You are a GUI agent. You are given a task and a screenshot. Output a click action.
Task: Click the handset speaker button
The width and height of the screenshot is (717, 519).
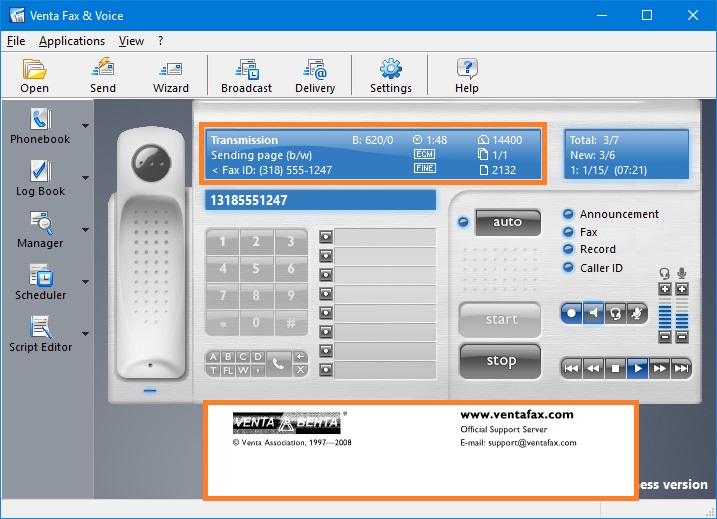coord(151,162)
